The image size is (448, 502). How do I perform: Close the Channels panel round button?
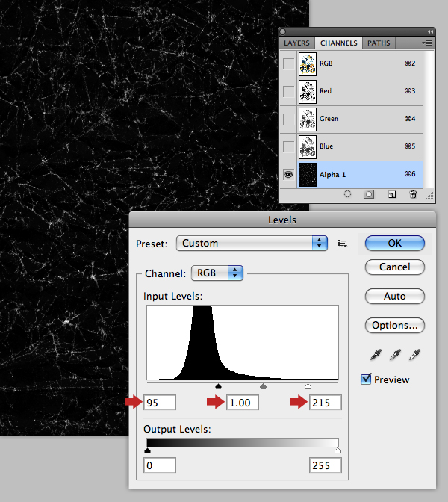point(282,31)
